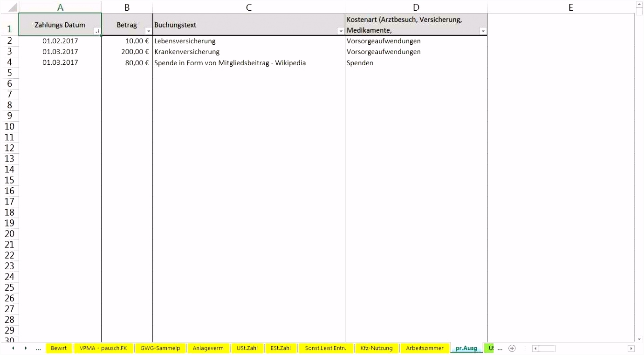The height and width of the screenshot is (355, 644).
Task: Select the Spende in Form von Mitgliedsbeitrag cell
Action: point(249,62)
